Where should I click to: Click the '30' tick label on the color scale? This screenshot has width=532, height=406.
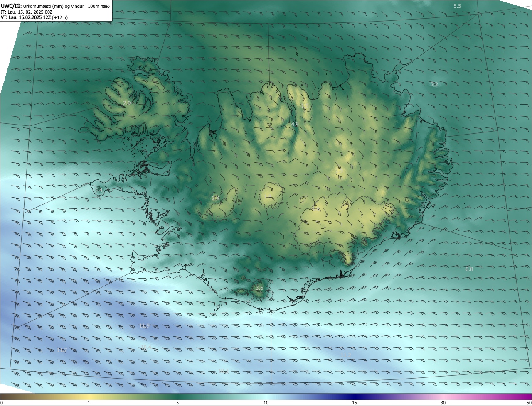(443, 403)
